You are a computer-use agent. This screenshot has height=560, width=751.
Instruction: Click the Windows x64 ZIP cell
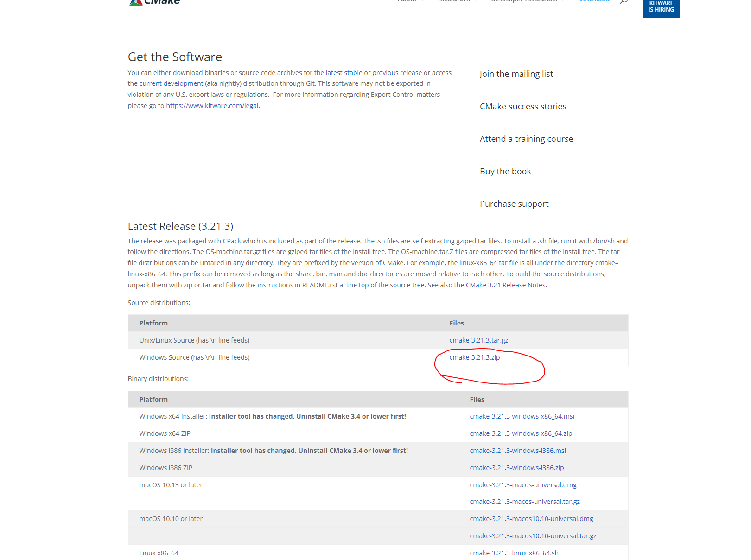click(165, 433)
